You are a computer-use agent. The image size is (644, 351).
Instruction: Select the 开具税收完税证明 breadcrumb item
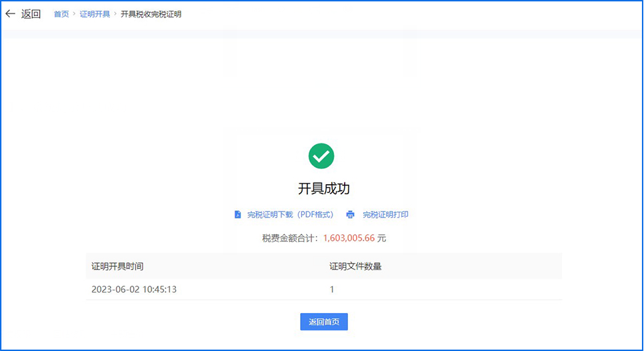[x=151, y=14]
